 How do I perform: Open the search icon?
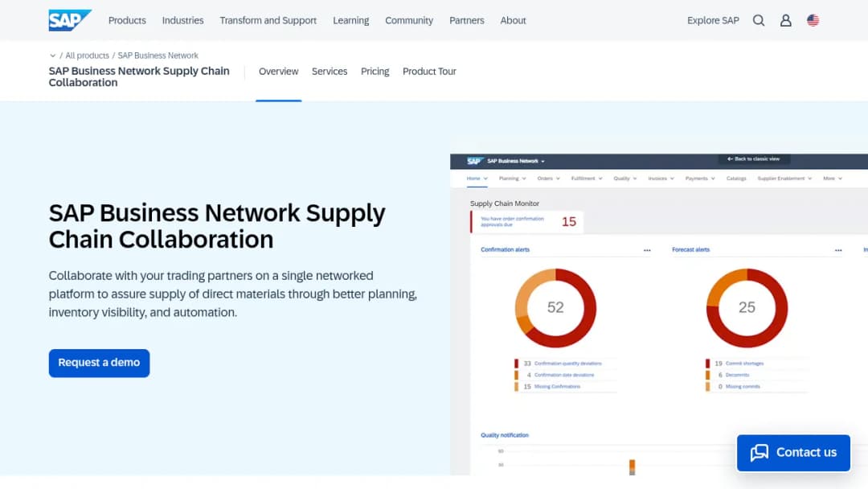(759, 20)
